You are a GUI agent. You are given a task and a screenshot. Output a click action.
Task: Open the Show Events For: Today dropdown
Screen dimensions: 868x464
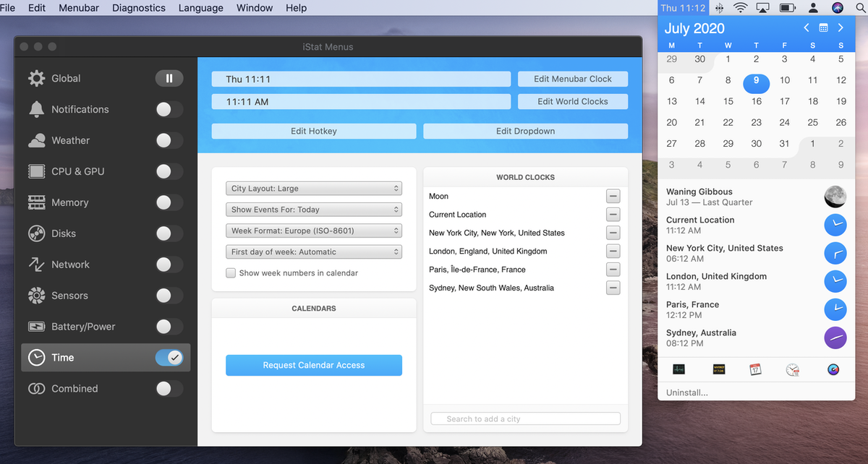[x=314, y=210]
